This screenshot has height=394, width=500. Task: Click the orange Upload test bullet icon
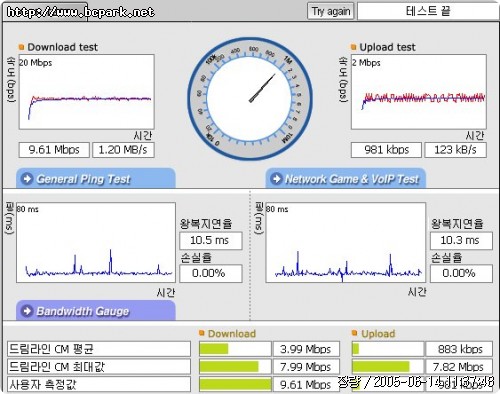(x=354, y=47)
